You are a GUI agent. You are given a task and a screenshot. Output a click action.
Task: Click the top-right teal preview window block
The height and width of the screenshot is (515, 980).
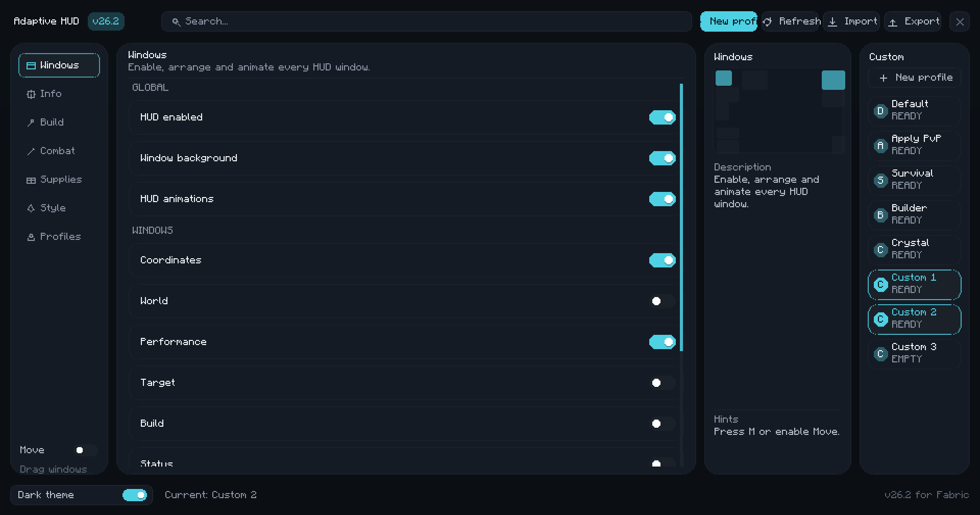pos(834,80)
